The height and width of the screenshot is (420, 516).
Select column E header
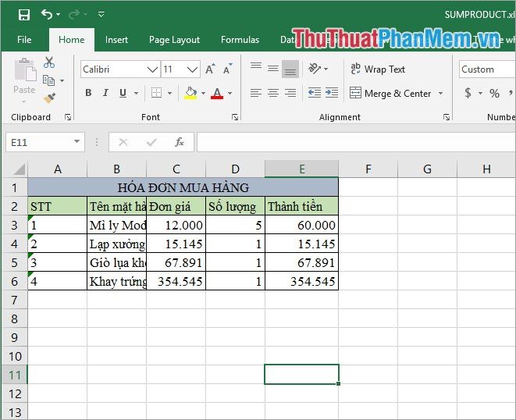(x=301, y=169)
